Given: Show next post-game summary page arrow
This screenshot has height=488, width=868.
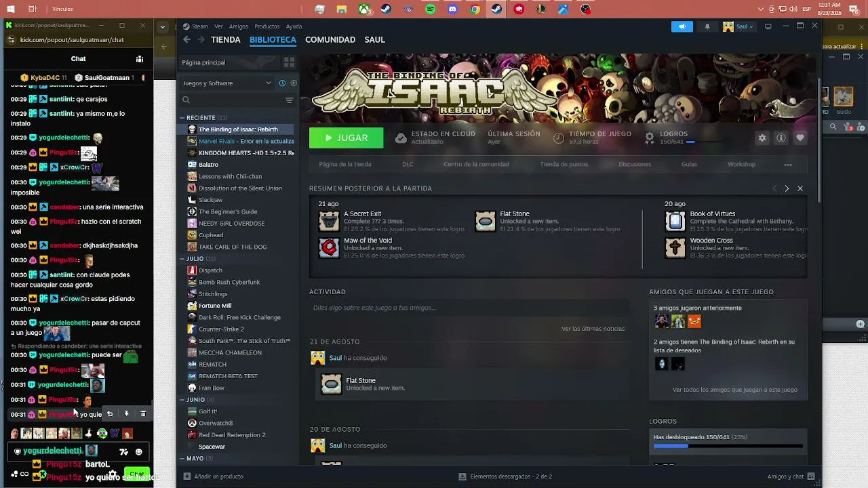Looking at the screenshot, I should coord(787,188).
